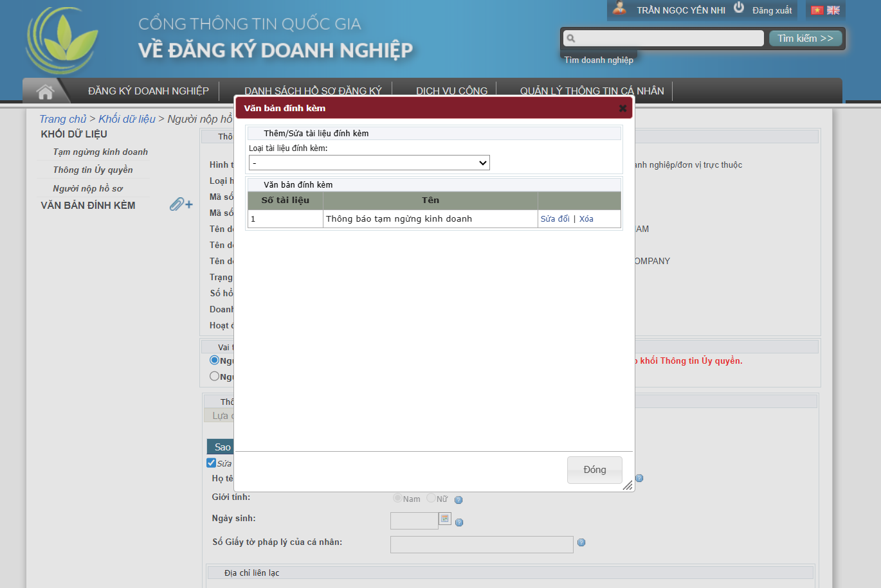
Task: Open the Loại tài liệu đính kèm dropdown
Action: 369,163
